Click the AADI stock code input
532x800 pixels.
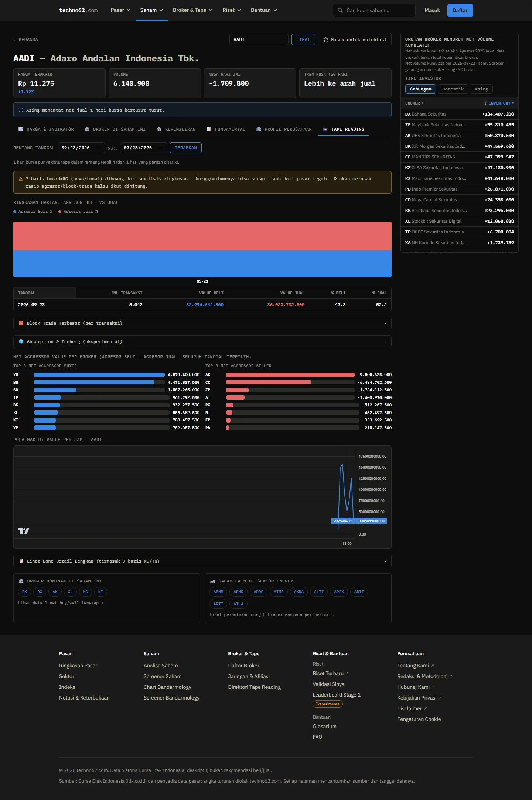tap(259, 40)
